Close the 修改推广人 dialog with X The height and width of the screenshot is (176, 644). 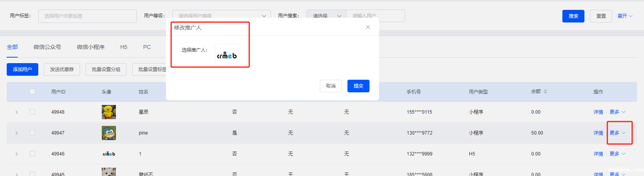(x=368, y=27)
